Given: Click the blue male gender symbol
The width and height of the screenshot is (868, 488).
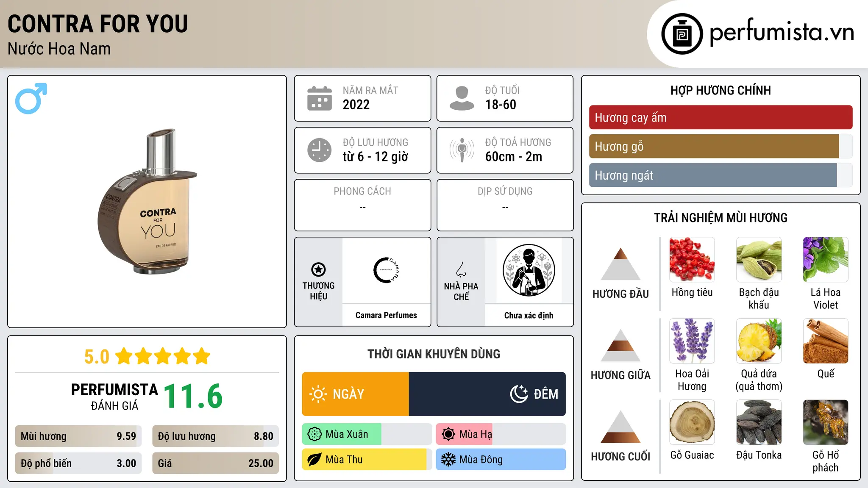Looking at the screenshot, I should coord(31,99).
